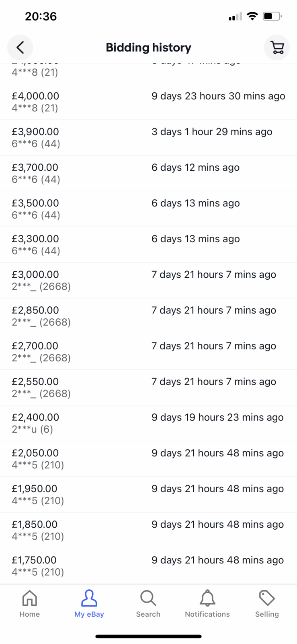Open the My eBay tab

point(89,603)
